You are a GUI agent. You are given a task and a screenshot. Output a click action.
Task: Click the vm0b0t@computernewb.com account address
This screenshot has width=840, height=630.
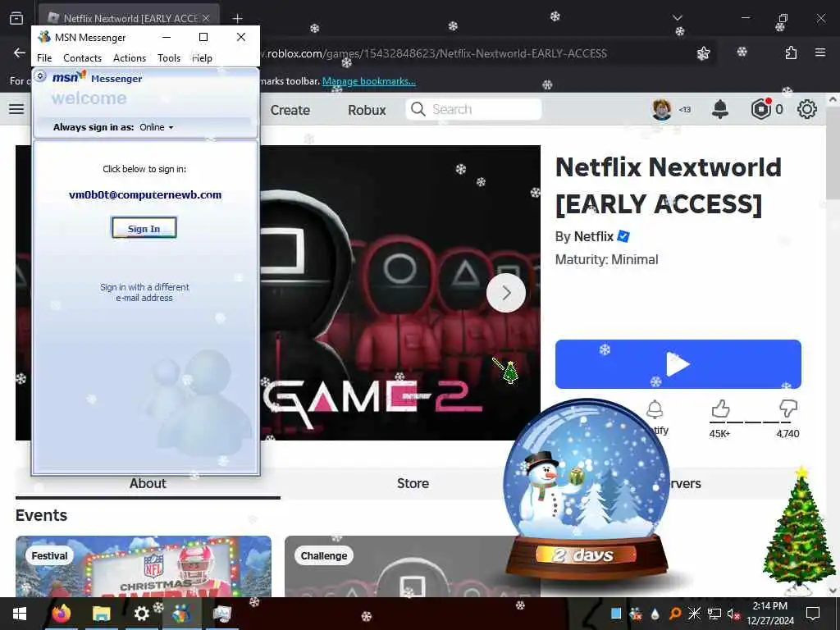145,195
